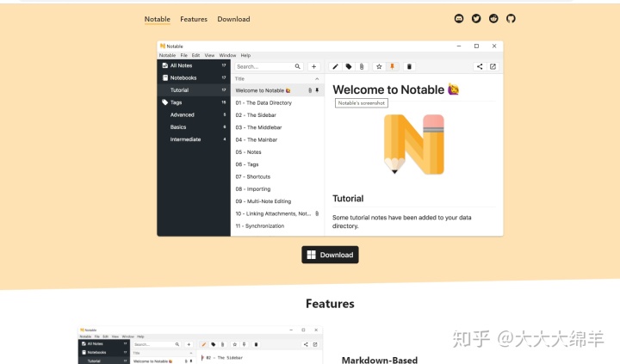Select note '04 - The Mainbar'

point(277,139)
